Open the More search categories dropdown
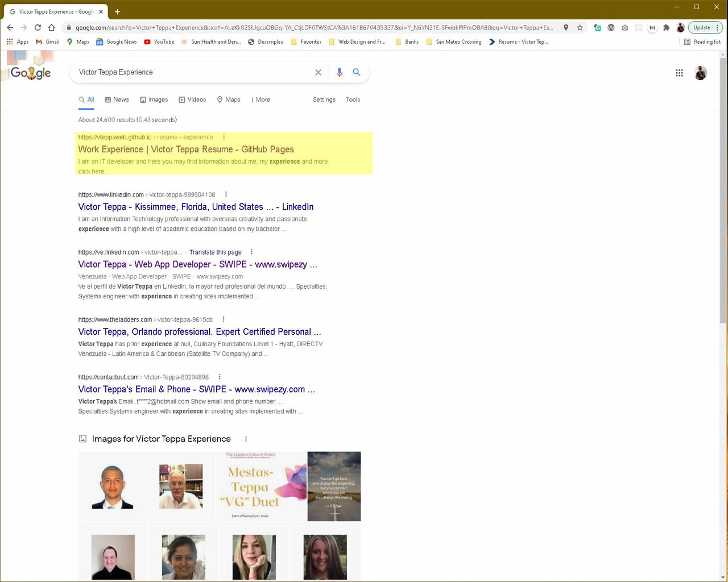This screenshot has width=728, height=582. [260, 99]
